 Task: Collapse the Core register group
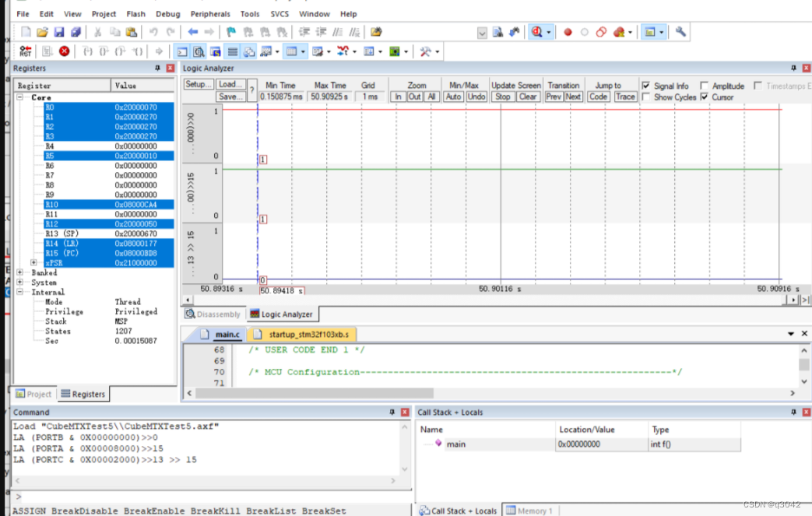pos(19,97)
